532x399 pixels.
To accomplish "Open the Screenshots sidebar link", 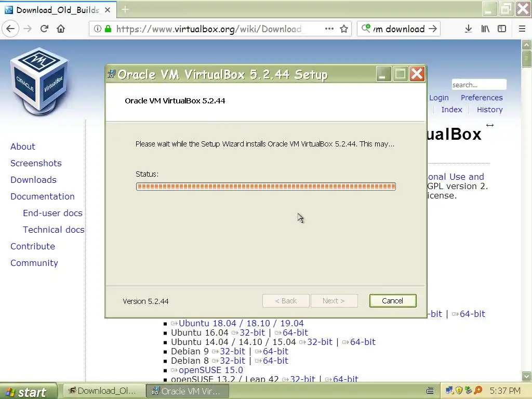I will 36,163.
